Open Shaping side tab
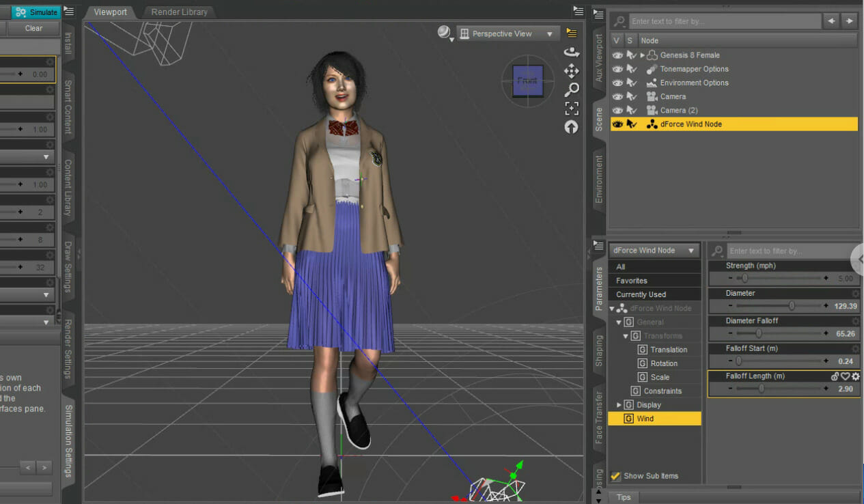The image size is (864, 504). pyautogui.click(x=599, y=351)
